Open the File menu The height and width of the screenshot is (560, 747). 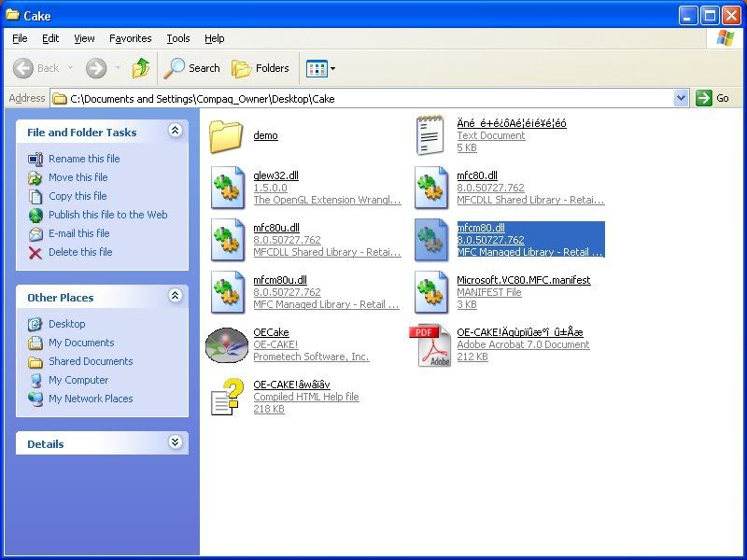click(20, 38)
